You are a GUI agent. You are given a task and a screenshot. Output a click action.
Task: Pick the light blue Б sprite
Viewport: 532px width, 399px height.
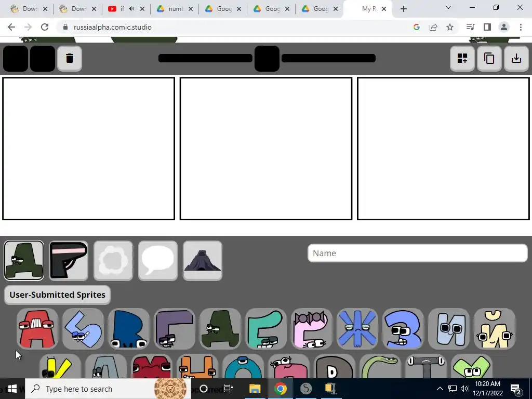(83, 328)
